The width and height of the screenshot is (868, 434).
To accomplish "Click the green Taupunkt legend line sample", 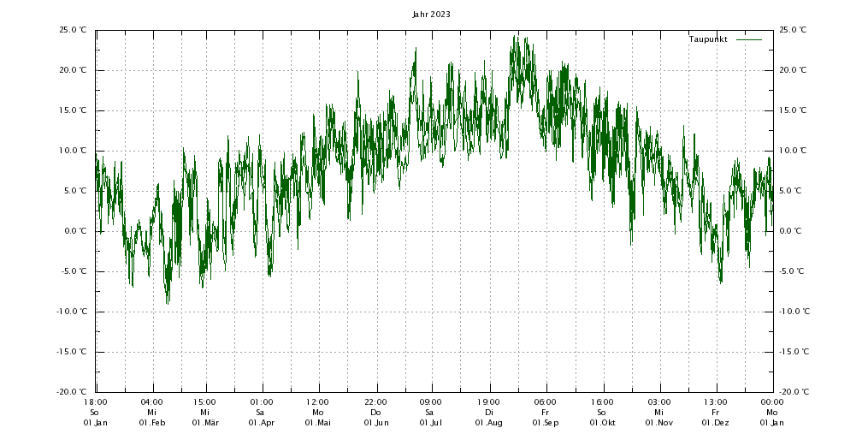I will tap(748, 39).
